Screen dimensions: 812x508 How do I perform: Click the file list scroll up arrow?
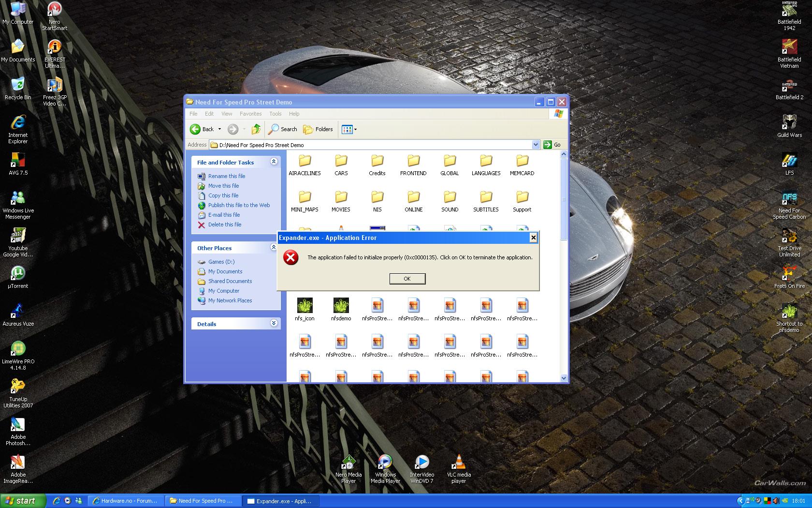pos(564,154)
